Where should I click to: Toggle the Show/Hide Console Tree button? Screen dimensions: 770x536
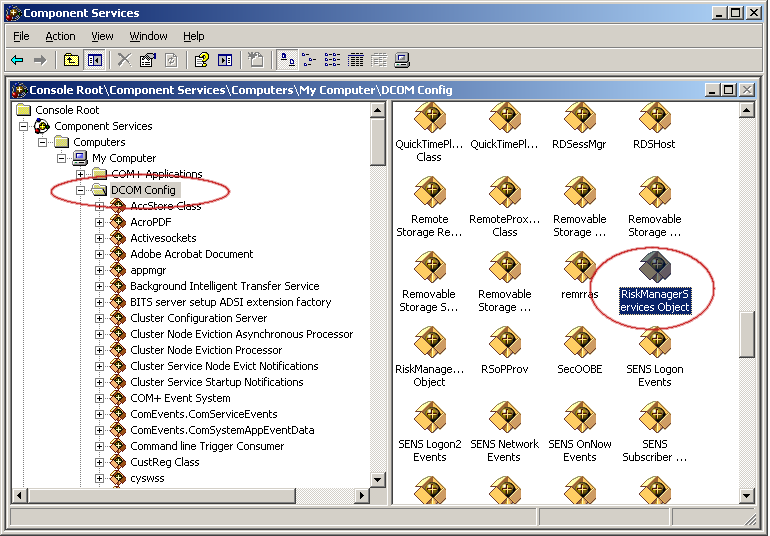pyautogui.click(x=95, y=60)
